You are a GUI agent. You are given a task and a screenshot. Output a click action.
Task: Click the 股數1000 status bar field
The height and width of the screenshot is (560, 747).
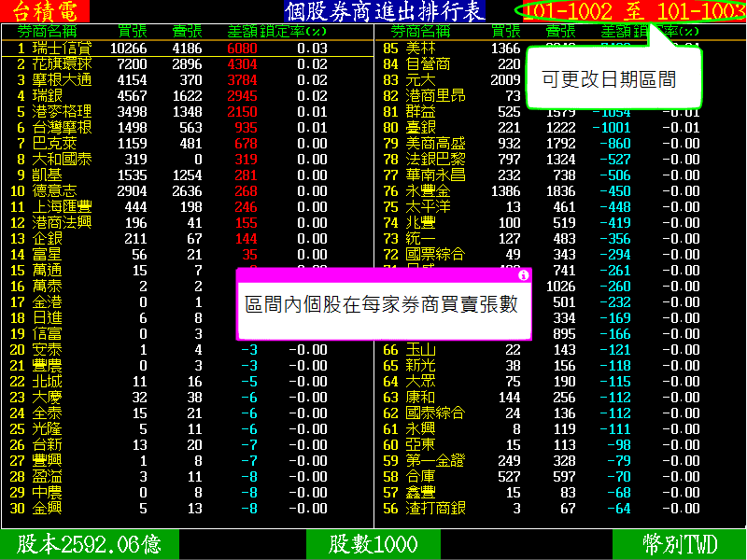coord(373,545)
